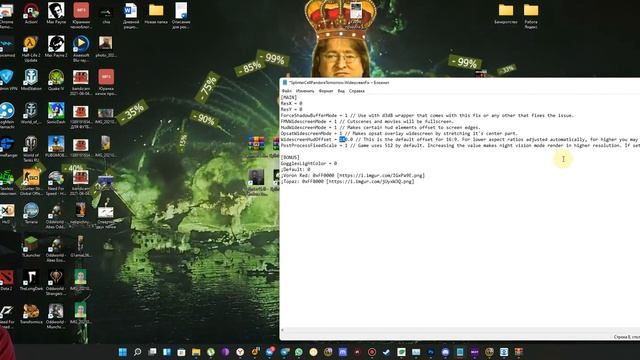Click the ForceShadowBufferMode line
This screenshot has width=640, height=360.
[427, 116]
